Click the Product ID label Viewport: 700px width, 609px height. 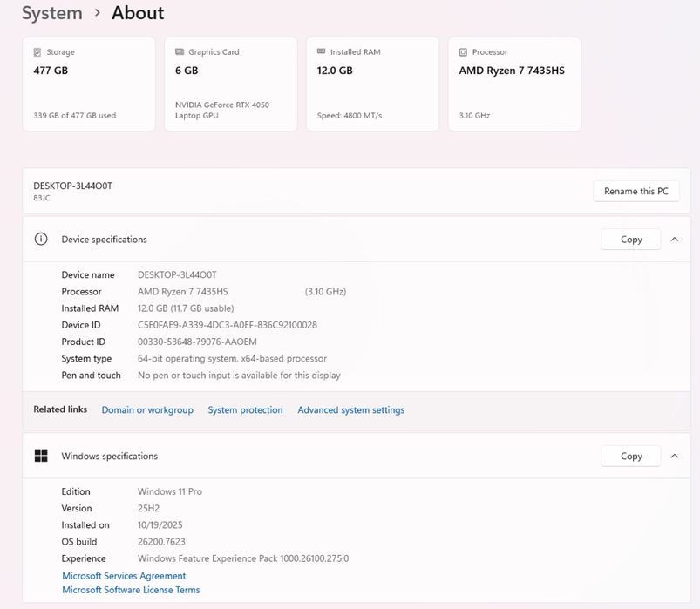point(84,342)
